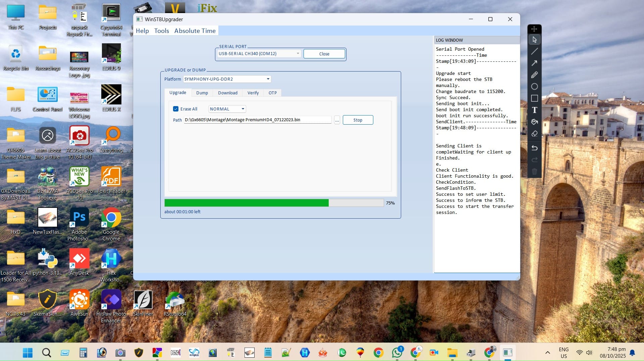Select the Text tool in annotation toolbar

(534, 110)
